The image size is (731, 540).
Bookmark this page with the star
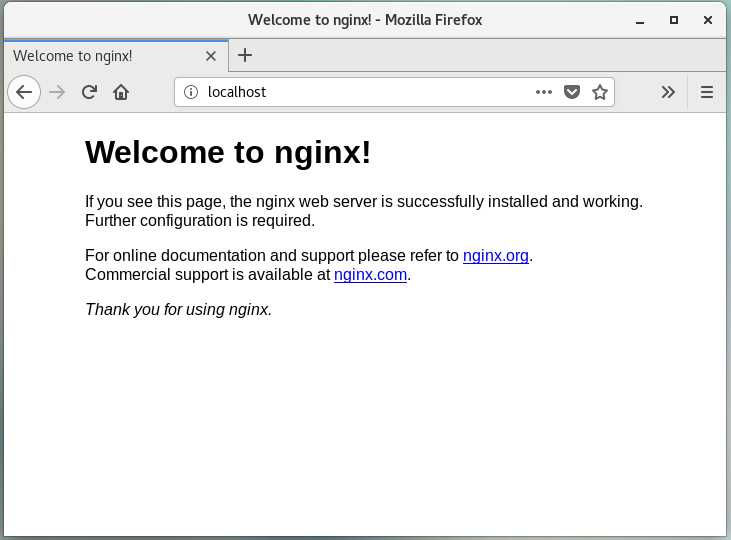tap(600, 92)
